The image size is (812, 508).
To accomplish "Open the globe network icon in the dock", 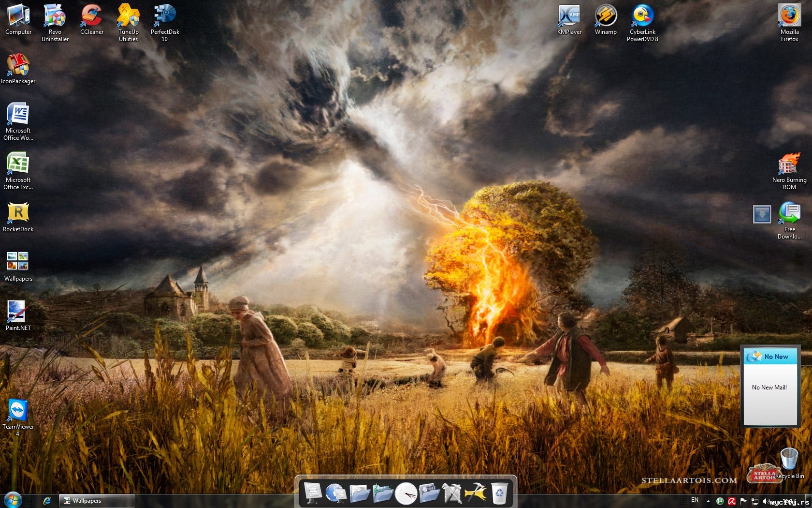I will [335, 493].
